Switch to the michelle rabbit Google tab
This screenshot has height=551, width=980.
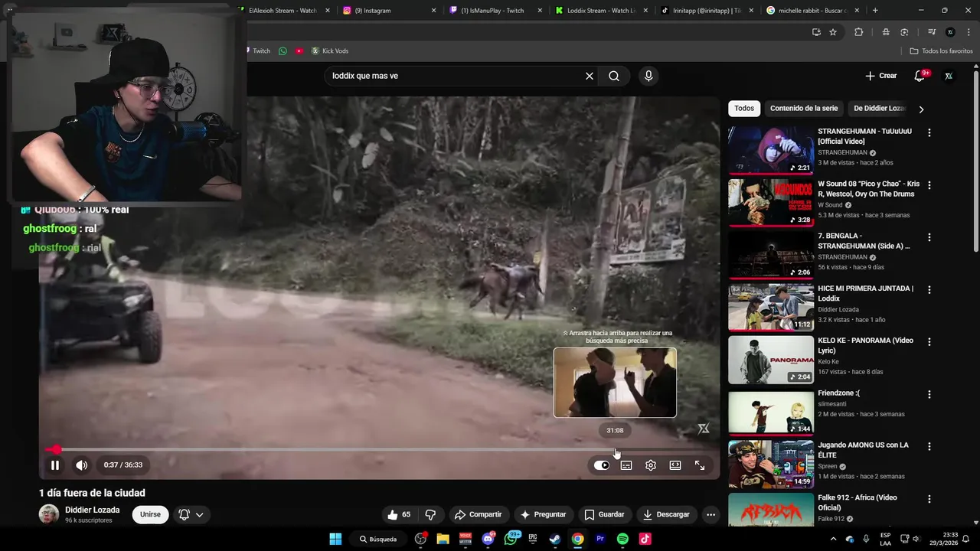[x=813, y=11]
